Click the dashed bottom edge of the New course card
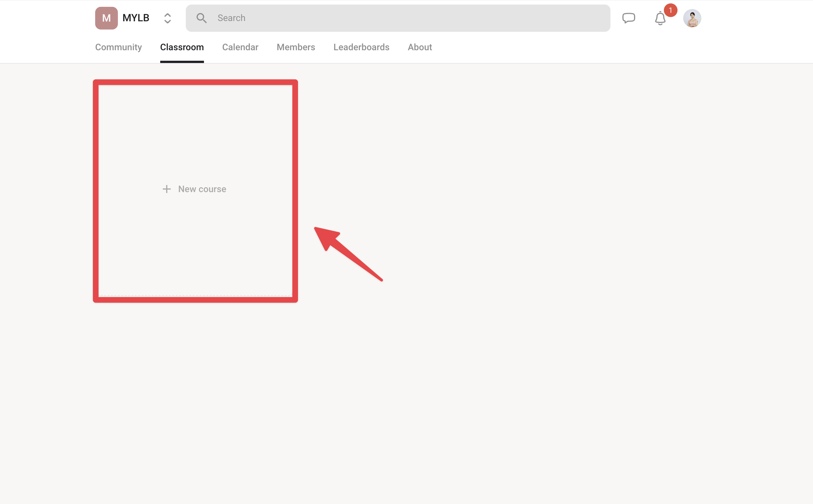 (x=195, y=296)
